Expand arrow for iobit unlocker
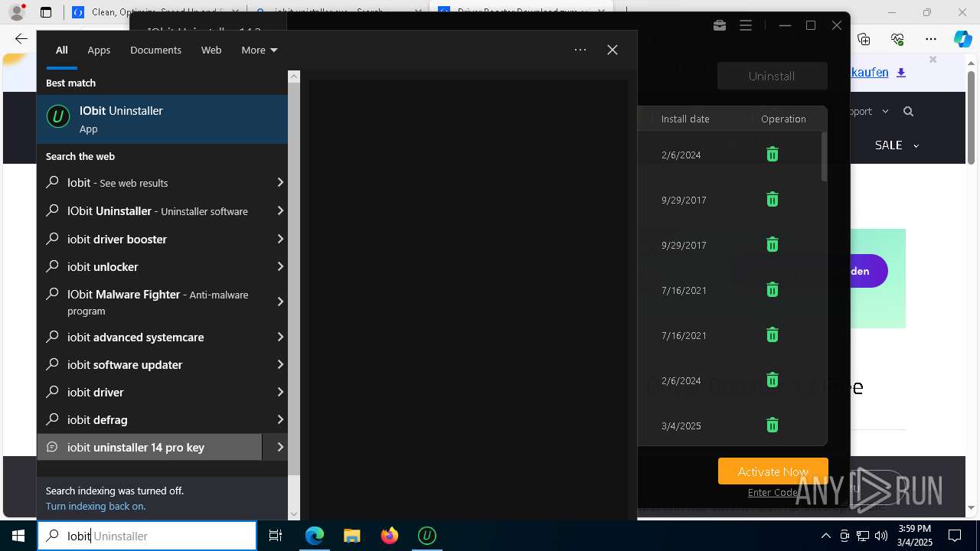This screenshot has height=551, width=980. 280,266
